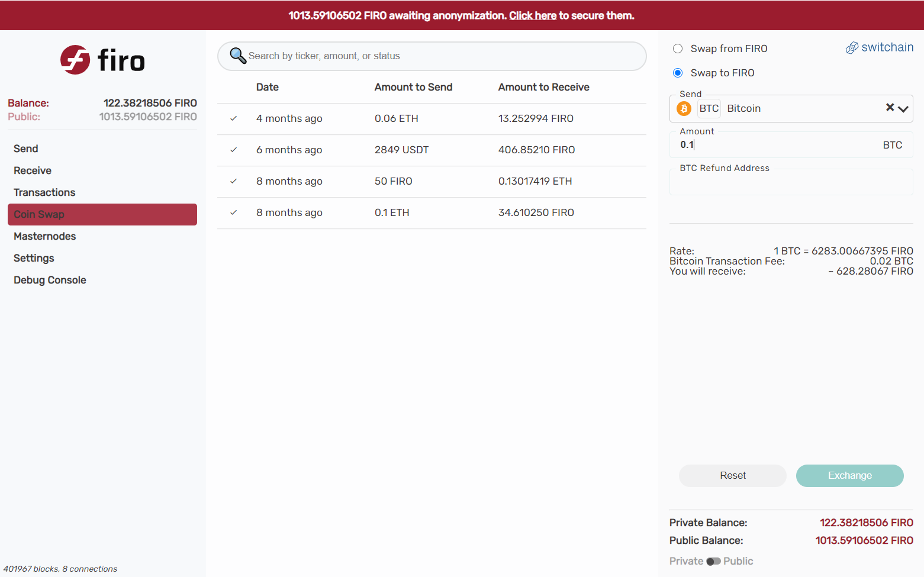
Task: Expand the Send currency dropdown arrow
Action: [903, 109]
